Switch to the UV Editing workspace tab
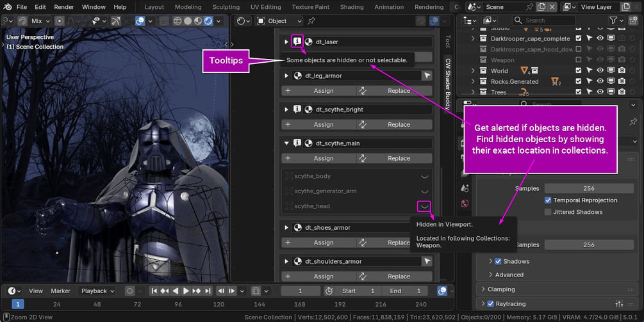 point(266,7)
